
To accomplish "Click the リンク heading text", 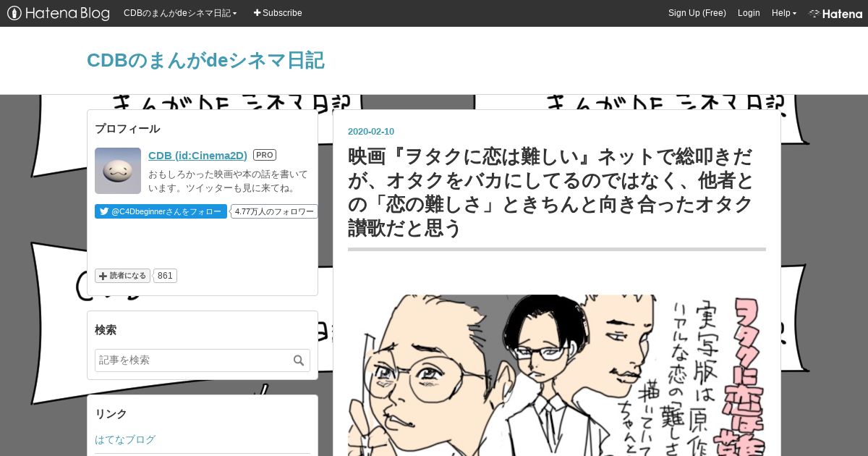I will (111, 414).
